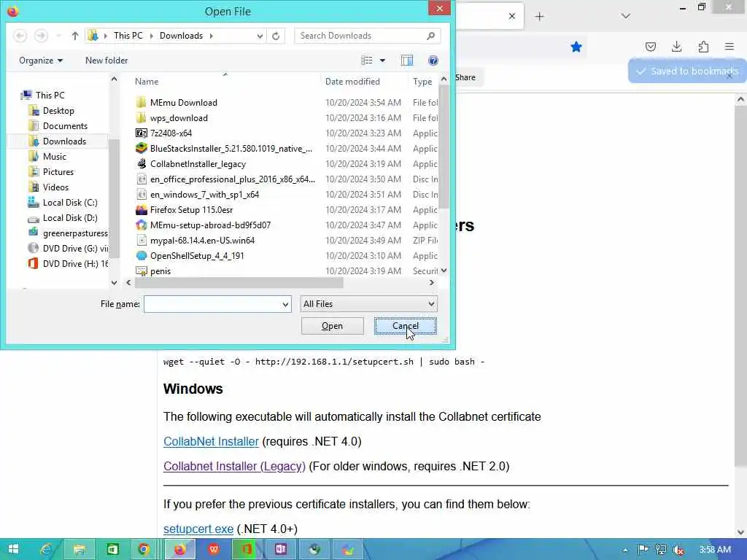This screenshot has height=560, width=747.
Task: Expand the arrow after This PC in the path
Action: pos(152,36)
